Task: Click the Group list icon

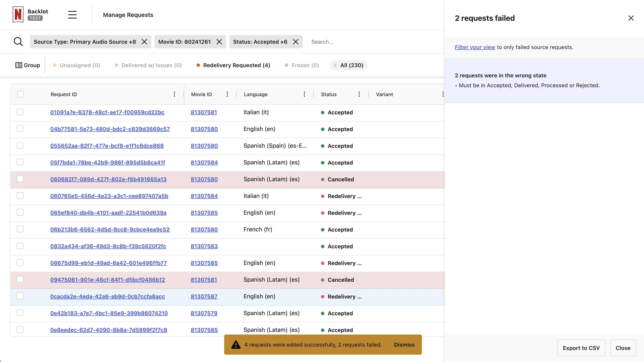Action: 19,65
